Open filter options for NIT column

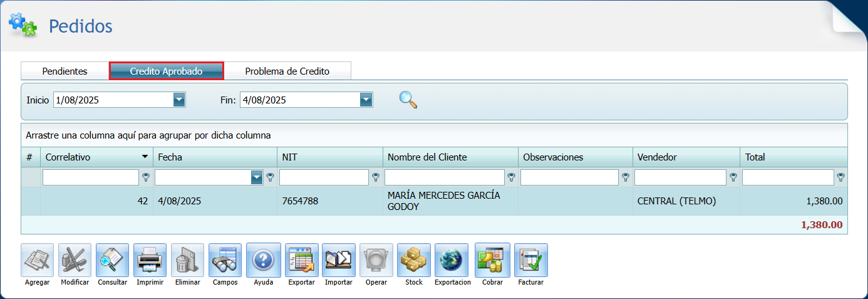pos(376,177)
